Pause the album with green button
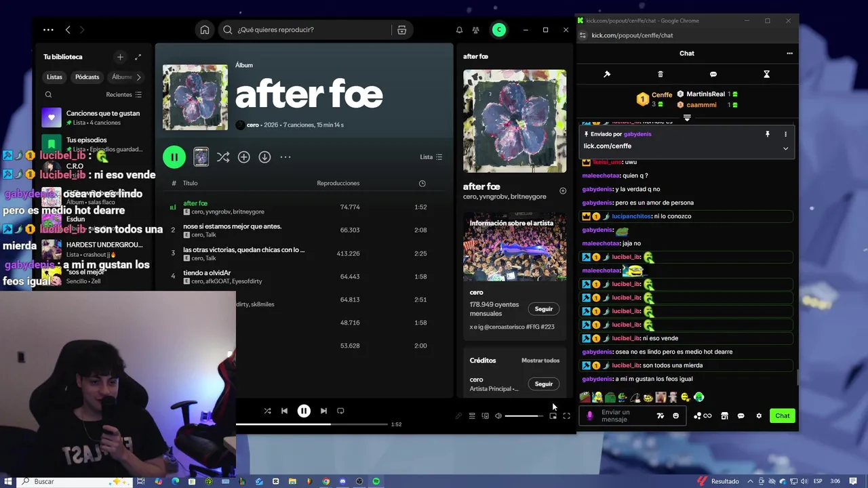 coord(174,157)
